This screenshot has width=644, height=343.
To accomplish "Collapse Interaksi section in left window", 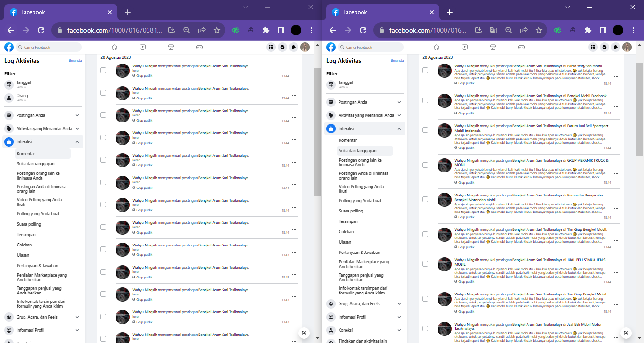I will (43, 142).
